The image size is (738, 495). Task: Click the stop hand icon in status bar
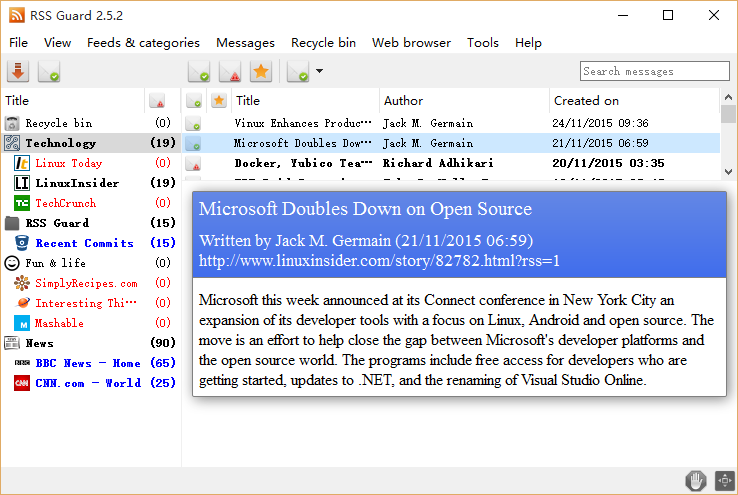tap(695, 480)
